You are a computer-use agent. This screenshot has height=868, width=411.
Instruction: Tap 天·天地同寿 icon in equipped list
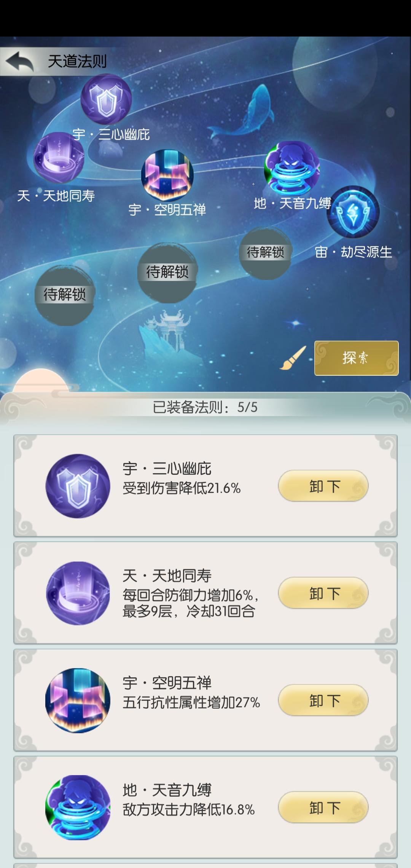pos(78,593)
